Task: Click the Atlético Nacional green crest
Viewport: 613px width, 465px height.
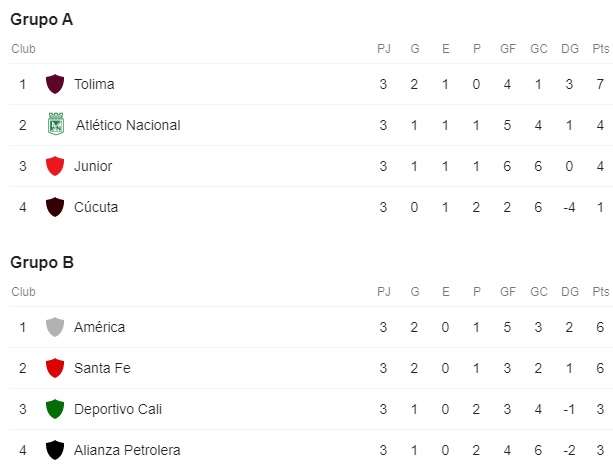Action: click(x=56, y=124)
